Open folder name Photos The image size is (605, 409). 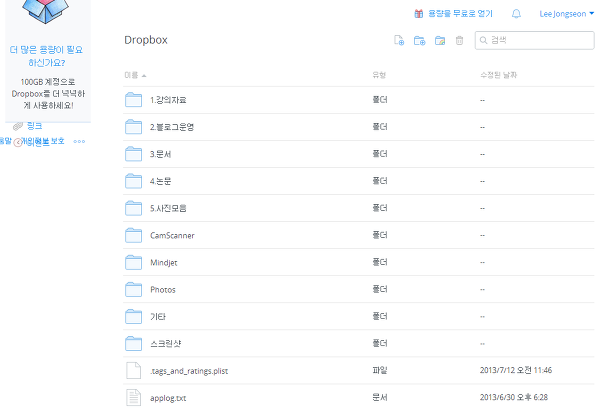click(x=163, y=289)
